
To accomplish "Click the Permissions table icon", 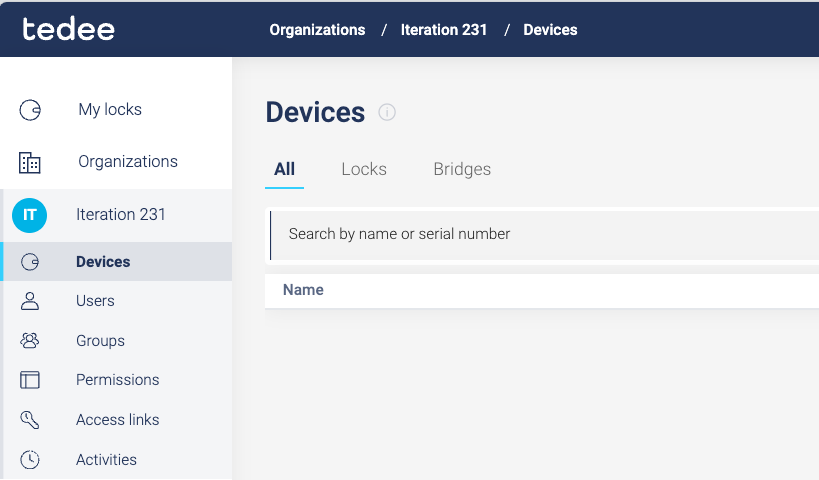I will click(30, 380).
